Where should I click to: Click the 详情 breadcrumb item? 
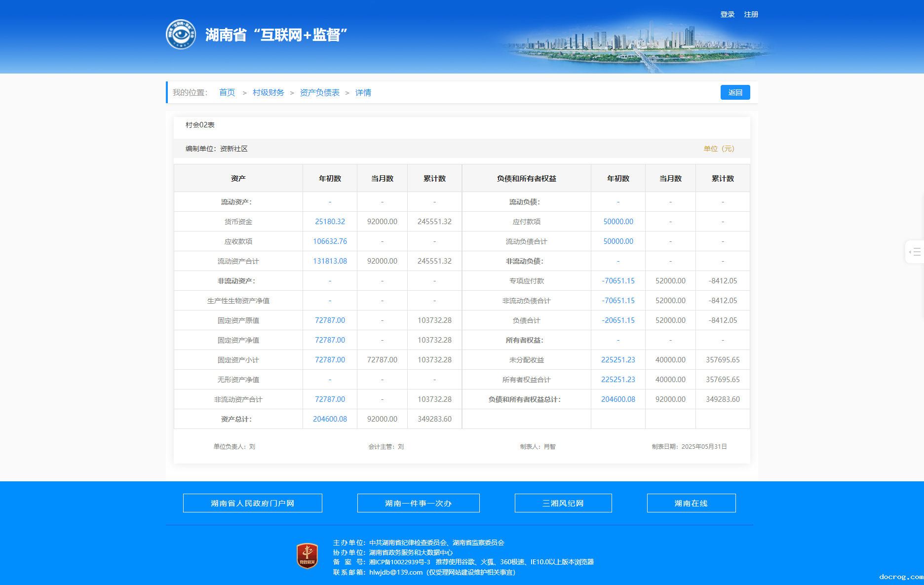coord(363,92)
